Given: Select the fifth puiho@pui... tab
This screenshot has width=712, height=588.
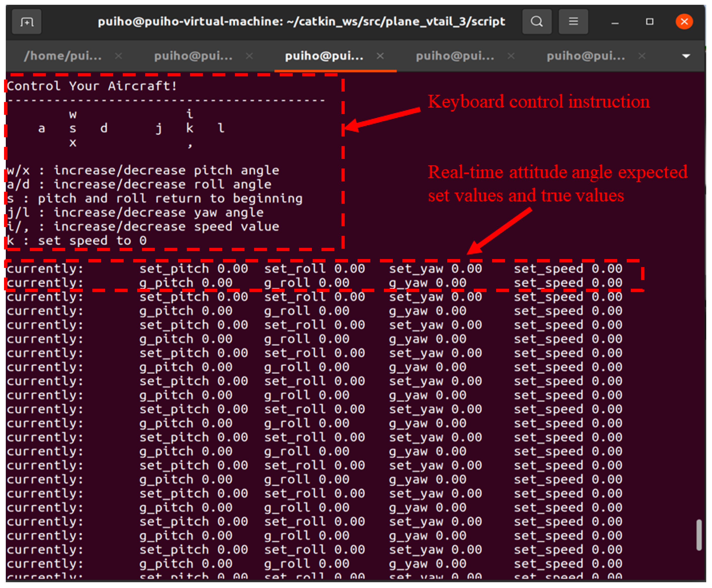Looking at the screenshot, I should point(586,56).
